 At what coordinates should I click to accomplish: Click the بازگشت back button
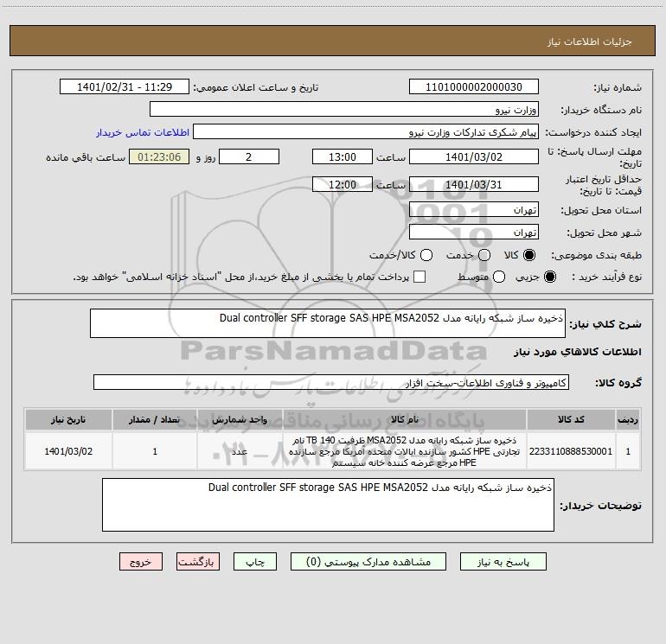(198, 562)
